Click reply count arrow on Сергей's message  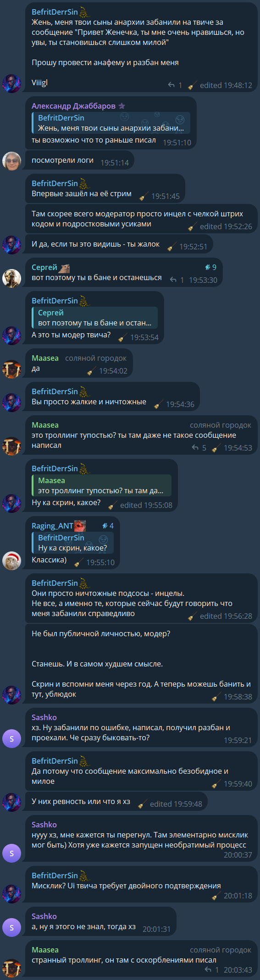coord(177,280)
